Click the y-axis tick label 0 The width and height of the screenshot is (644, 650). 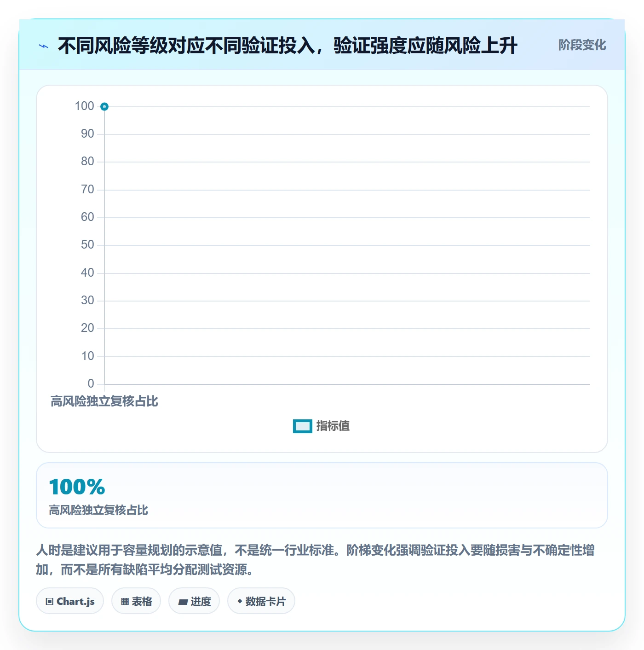click(x=91, y=383)
